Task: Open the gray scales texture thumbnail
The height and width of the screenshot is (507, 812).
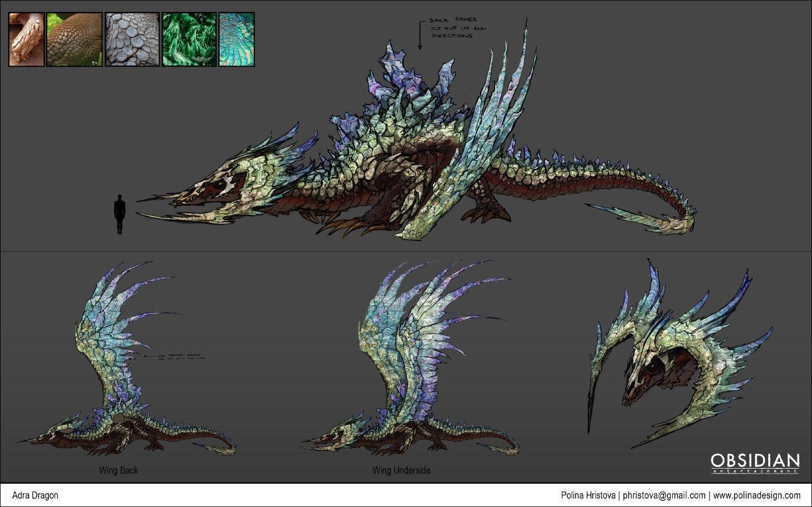Action: [132, 39]
